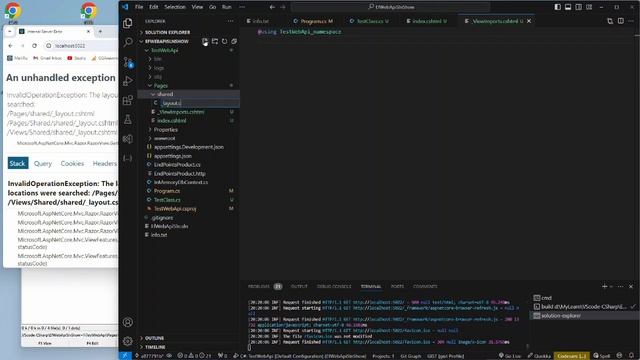Open the Extensions view

pos(128,100)
